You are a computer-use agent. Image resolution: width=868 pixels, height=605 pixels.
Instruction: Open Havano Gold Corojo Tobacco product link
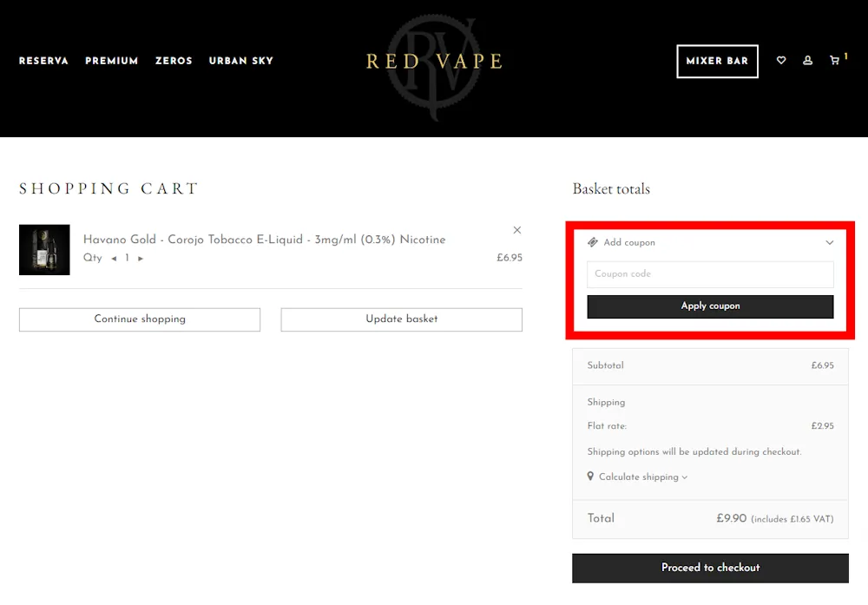[x=264, y=240]
